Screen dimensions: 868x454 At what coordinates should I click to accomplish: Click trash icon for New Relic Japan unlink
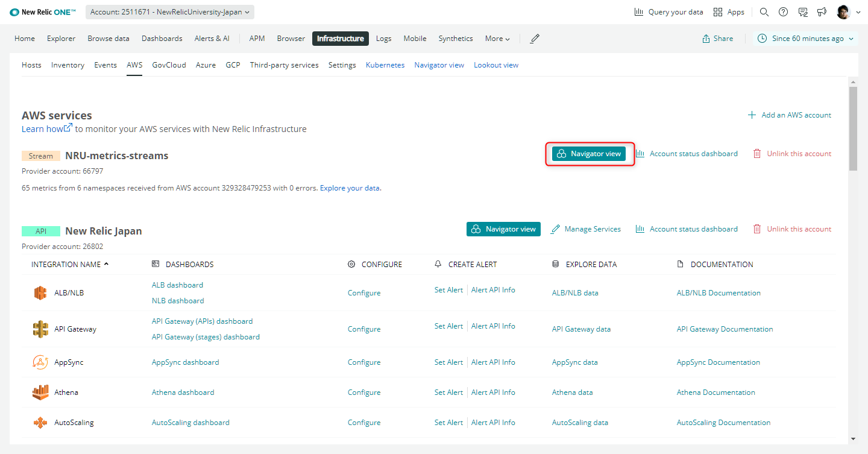point(757,229)
